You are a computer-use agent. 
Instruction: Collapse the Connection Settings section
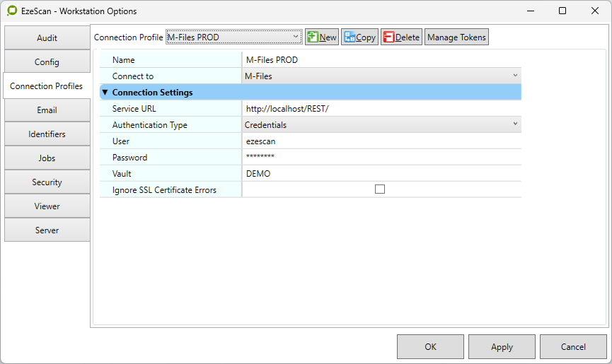[105, 93]
